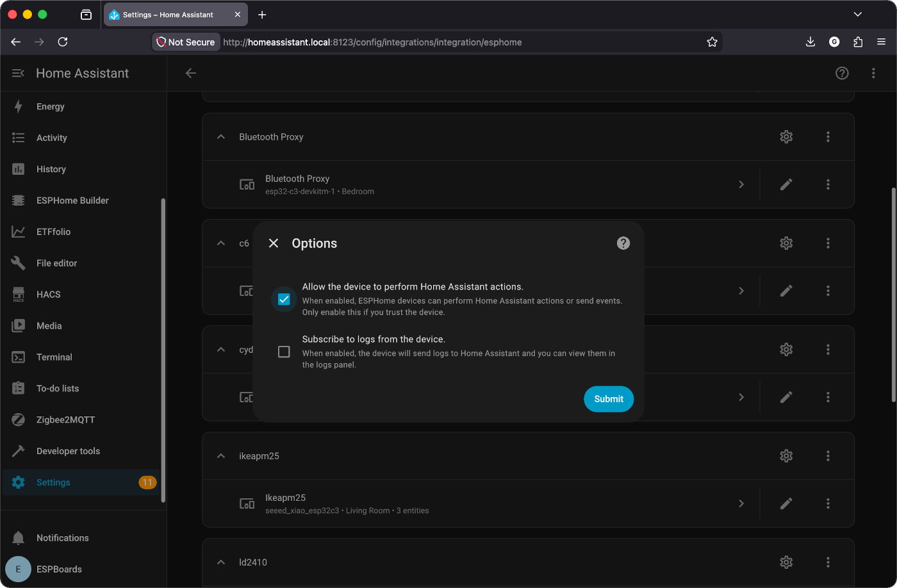Open ld2410 configure gear
This screenshot has width=897, height=588.
point(786,562)
